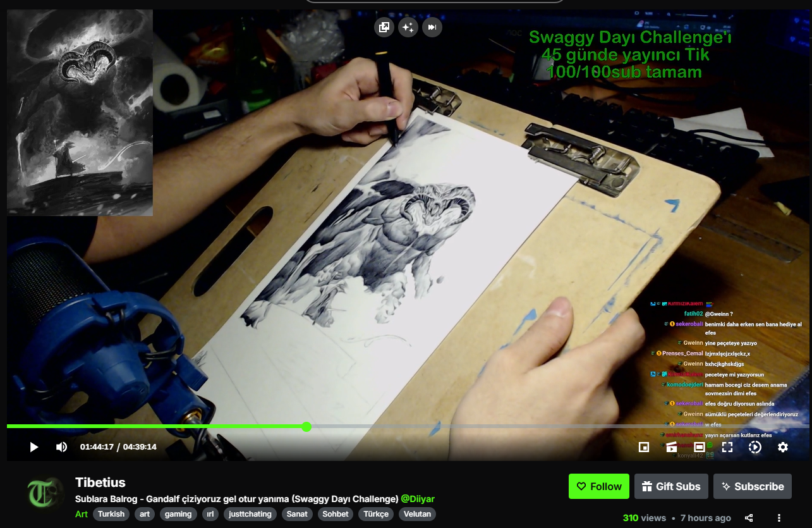
Task: Open the dashed-circle play icon options
Action: [755, 447]
